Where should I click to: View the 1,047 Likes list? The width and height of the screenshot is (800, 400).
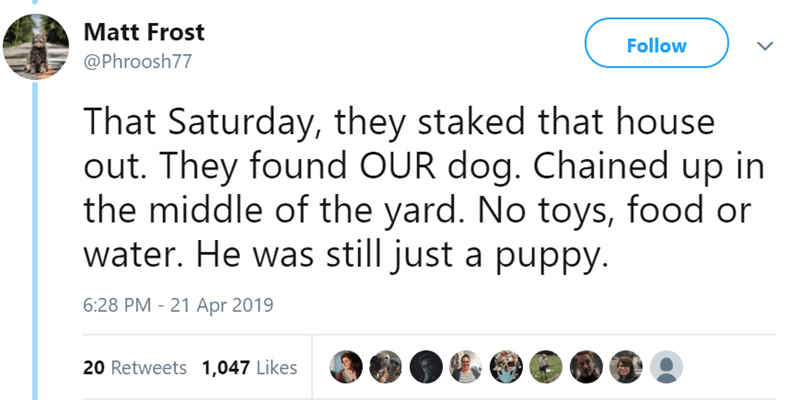click(249, 367)
